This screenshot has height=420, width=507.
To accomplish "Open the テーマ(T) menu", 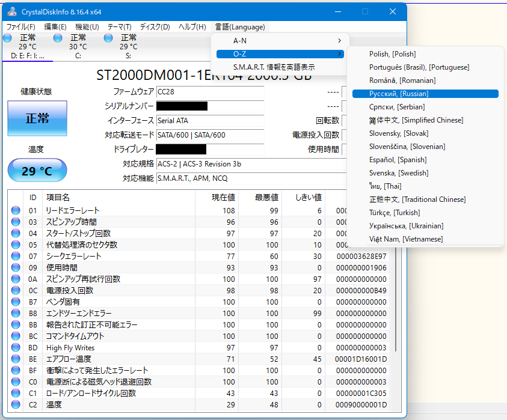I will (x=119, y=27).
